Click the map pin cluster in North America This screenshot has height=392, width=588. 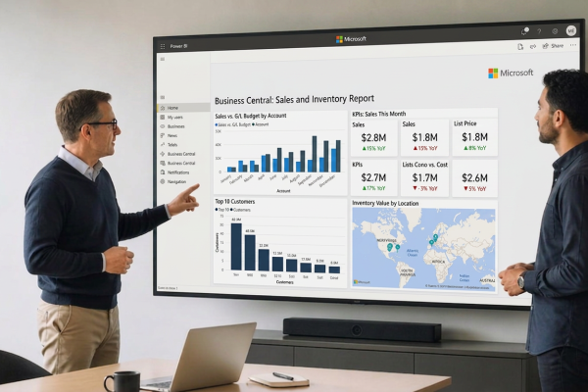(x=390, y=247)
